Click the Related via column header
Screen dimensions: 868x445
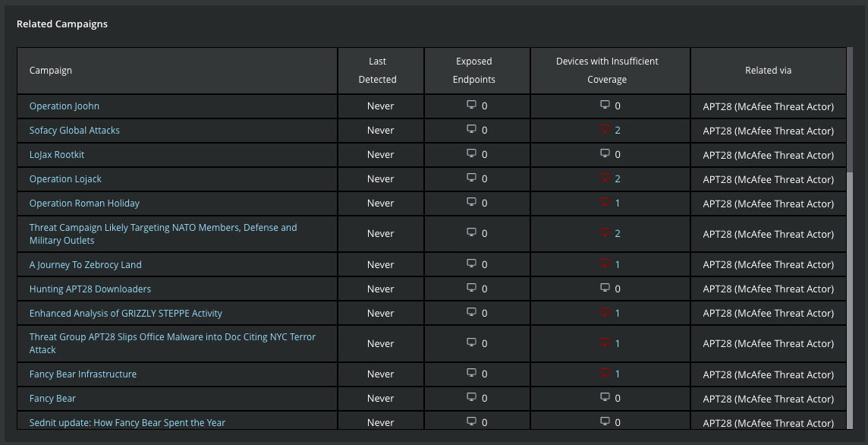769,71
